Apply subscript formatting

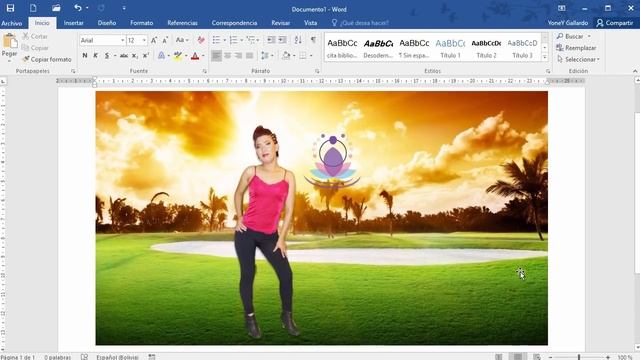point(135,56)
